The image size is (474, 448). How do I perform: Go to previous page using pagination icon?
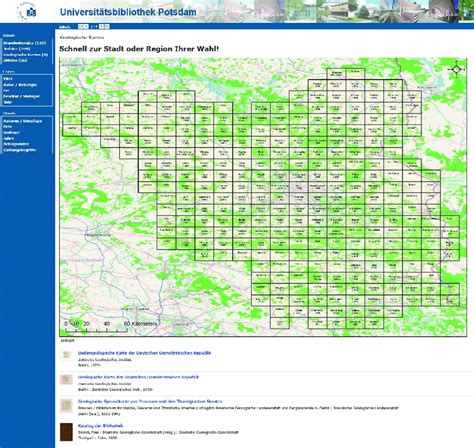tap(86, 27)
